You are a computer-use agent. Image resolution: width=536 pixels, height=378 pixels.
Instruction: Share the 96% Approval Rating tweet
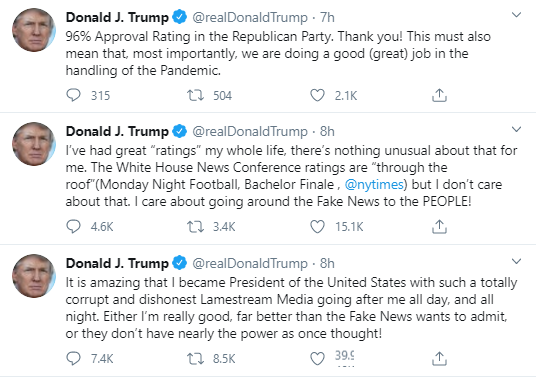439,95
